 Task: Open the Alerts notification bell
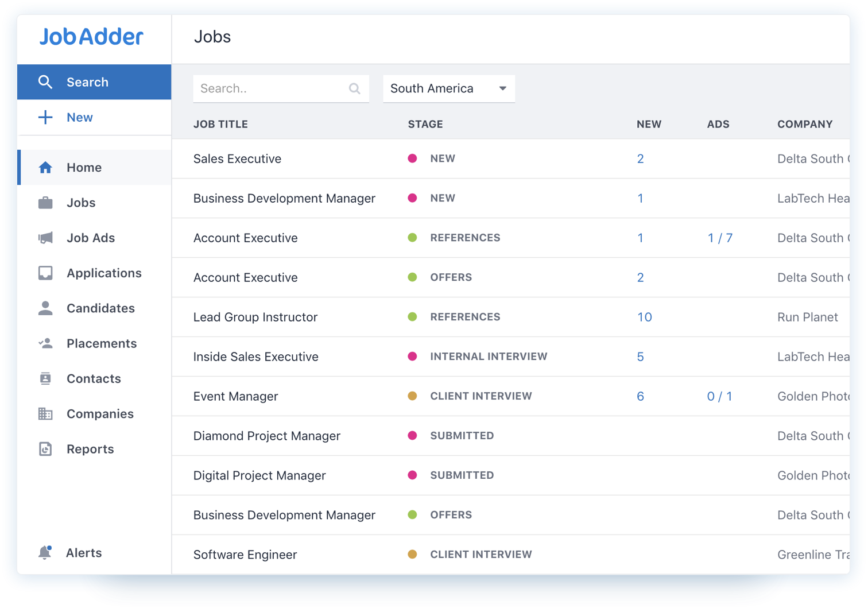coord(45,552)
